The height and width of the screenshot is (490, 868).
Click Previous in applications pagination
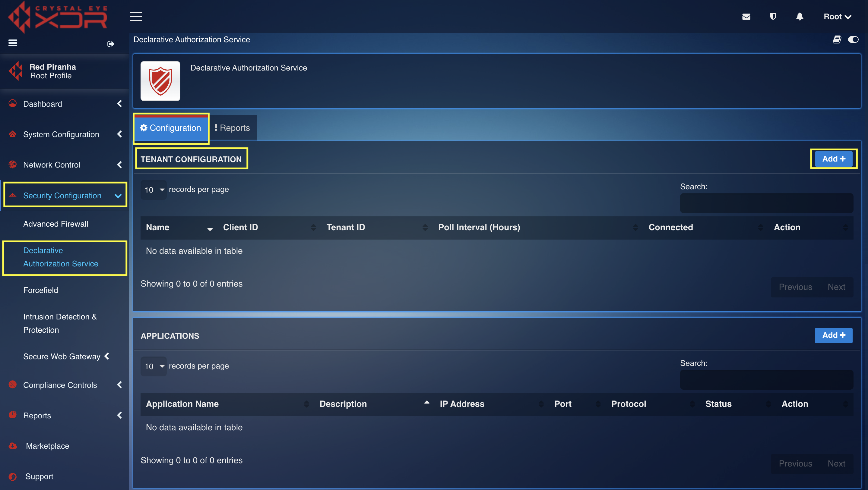tap(795, 463)
